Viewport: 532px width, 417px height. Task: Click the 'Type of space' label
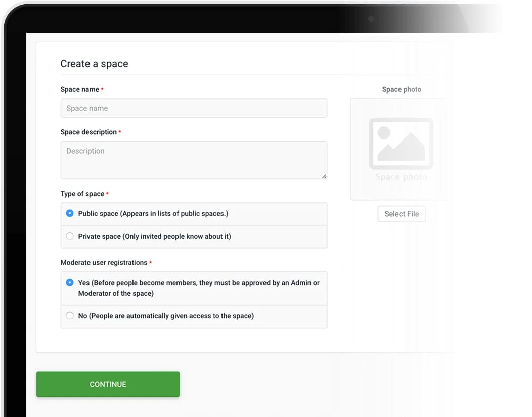tap(82, 194)
